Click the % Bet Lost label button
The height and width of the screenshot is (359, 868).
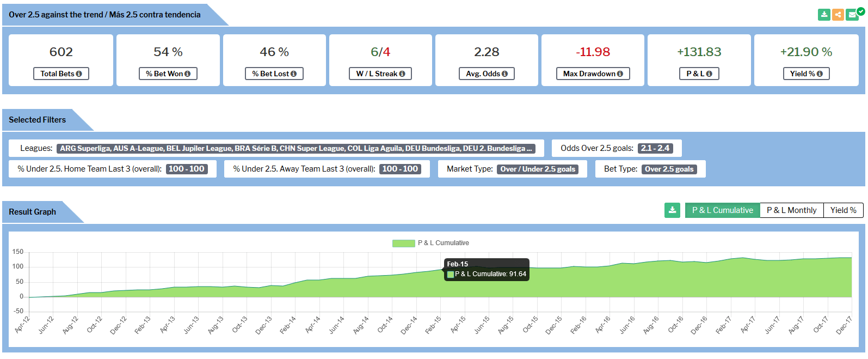coord(274,74)
